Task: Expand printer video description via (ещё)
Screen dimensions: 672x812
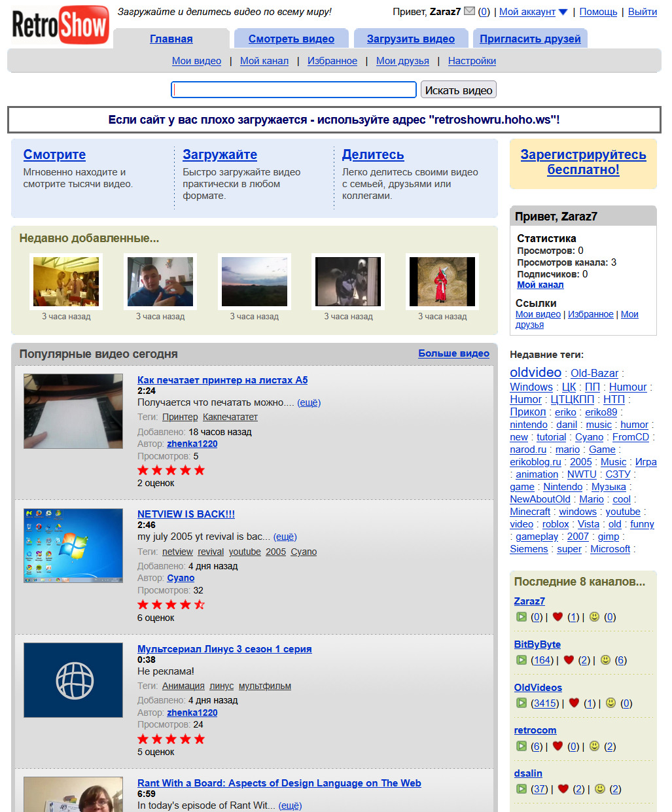Action: click(309, 402)
